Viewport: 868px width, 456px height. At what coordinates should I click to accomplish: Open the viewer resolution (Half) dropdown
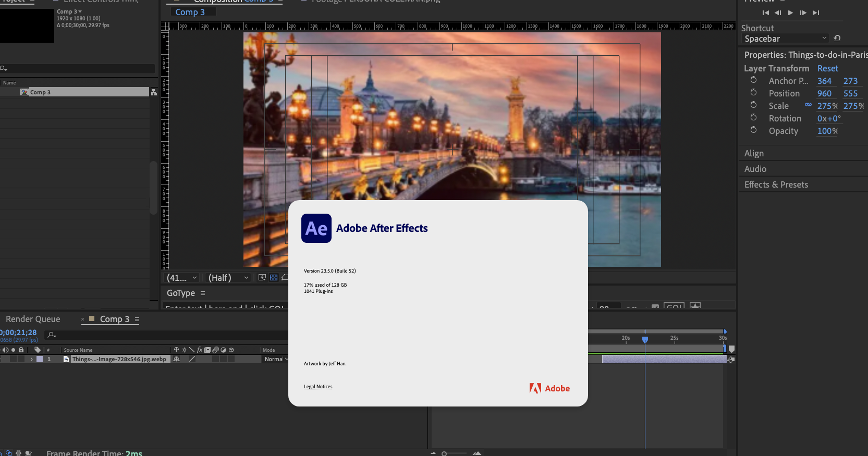[228, 278]
